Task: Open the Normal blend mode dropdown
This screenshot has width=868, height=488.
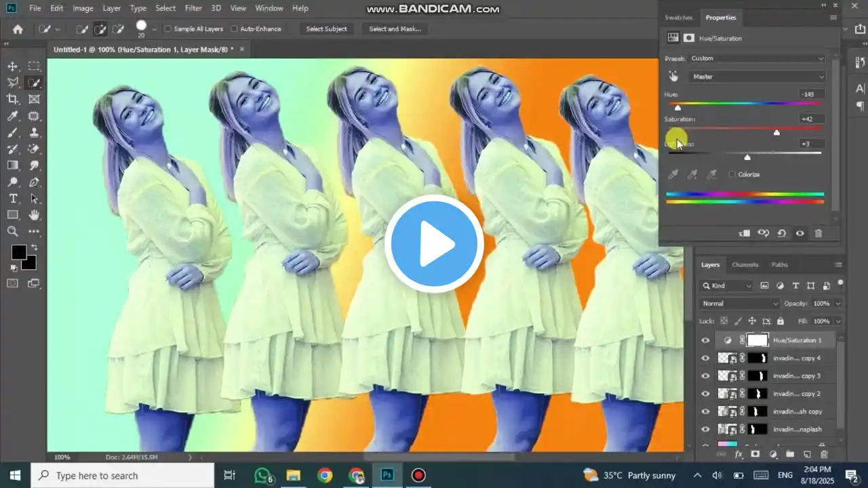Action: [x=738, y=303]
